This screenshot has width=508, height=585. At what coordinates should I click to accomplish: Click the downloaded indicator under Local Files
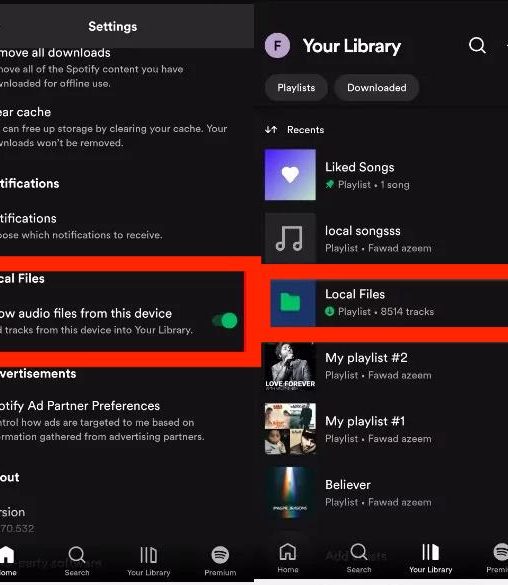329,311
